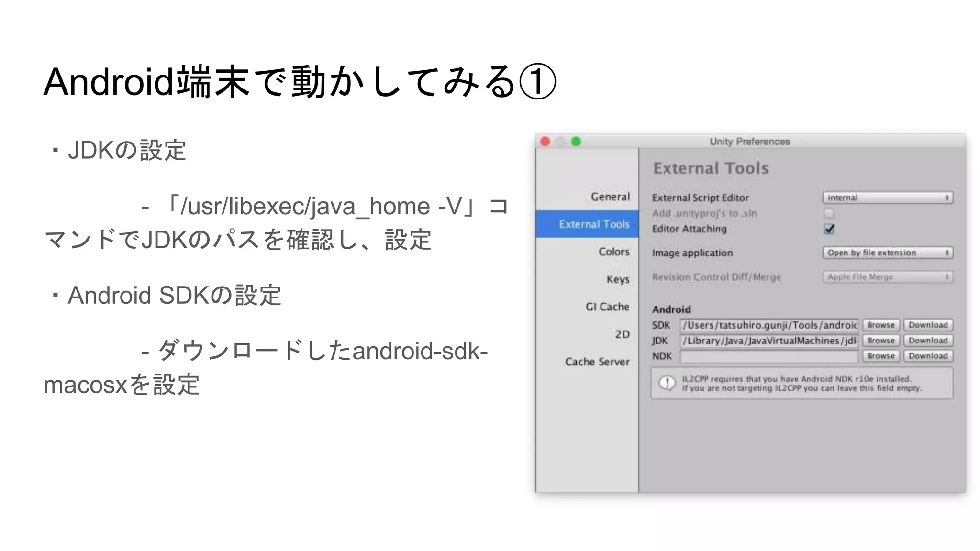Click the JDK path field
The image size is (980, 551).
pos(769,341)
